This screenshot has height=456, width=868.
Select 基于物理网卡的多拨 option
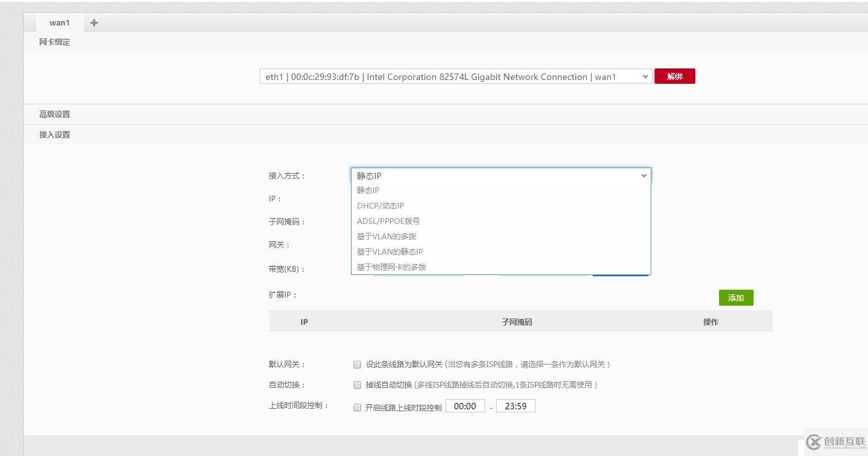coord(392,267)
